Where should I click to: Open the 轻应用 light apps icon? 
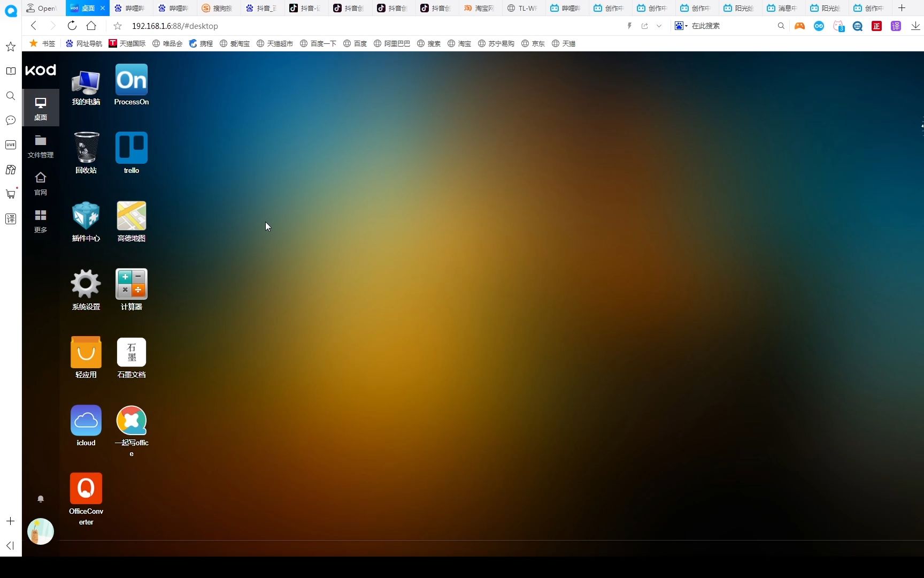pos(86,358)
